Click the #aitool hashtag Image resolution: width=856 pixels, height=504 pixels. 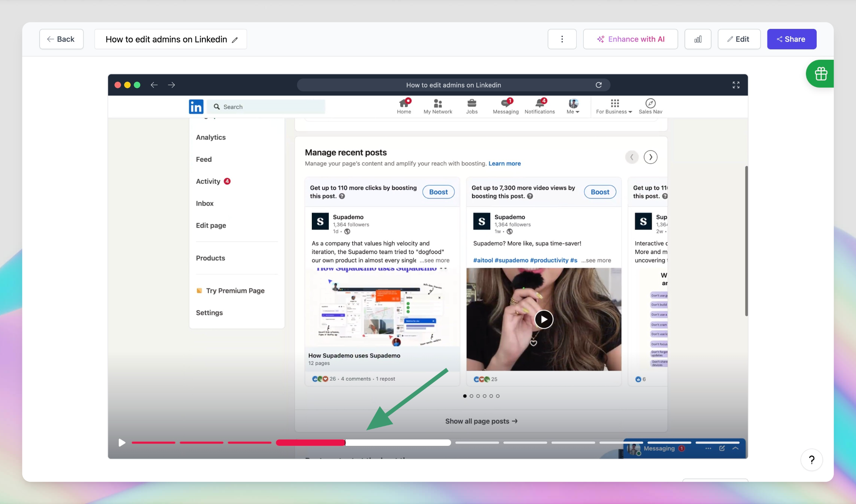click(x=483, y=260)
